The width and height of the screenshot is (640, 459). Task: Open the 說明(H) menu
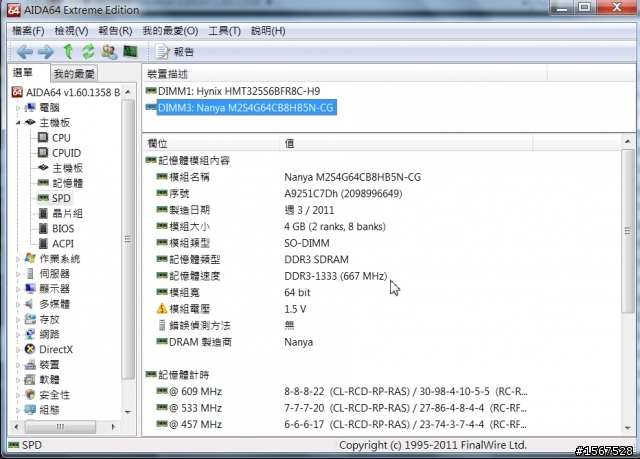(x=268, y=31)
